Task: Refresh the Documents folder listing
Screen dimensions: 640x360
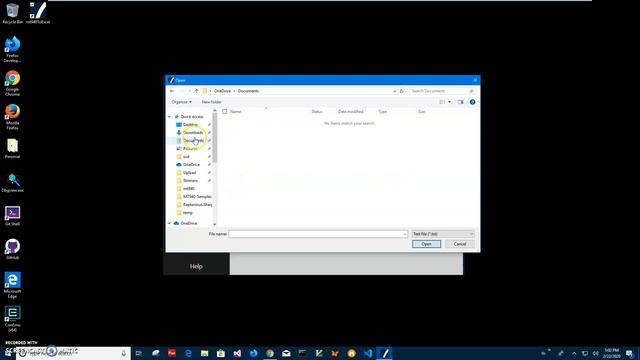Action: click(x=402, y=91)
